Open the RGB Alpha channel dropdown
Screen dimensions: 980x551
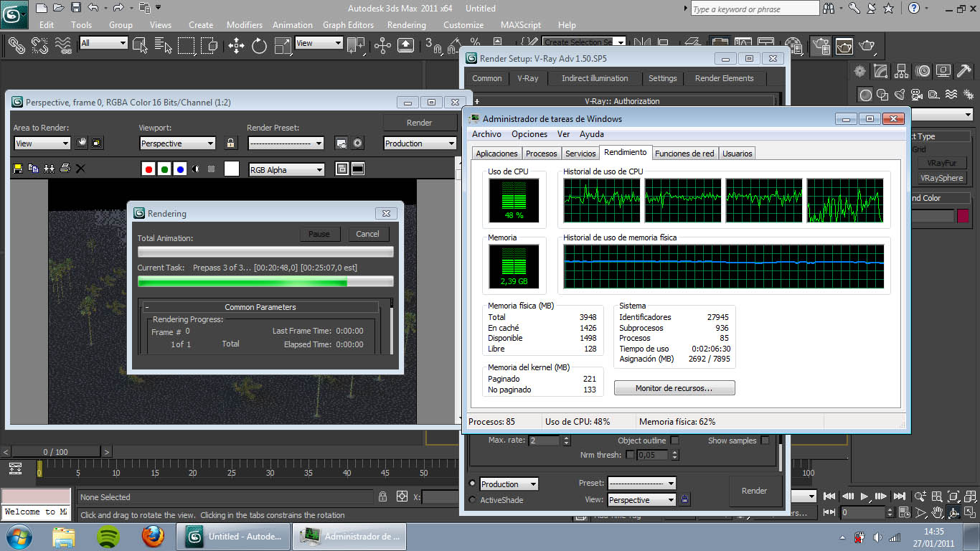coord(286,170)
